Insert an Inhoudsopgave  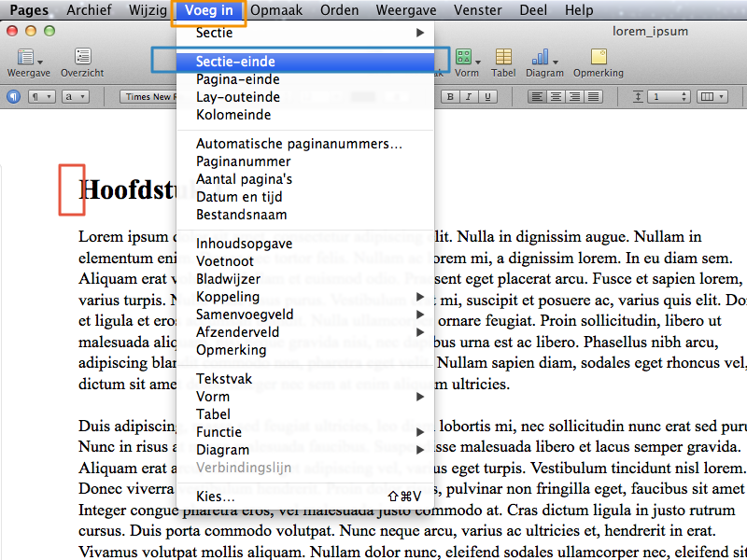click(305, 244)
